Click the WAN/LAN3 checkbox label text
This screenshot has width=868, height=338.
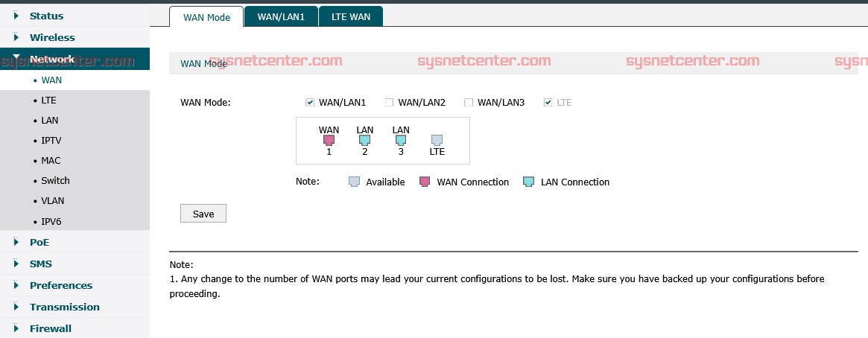point(501,102)
